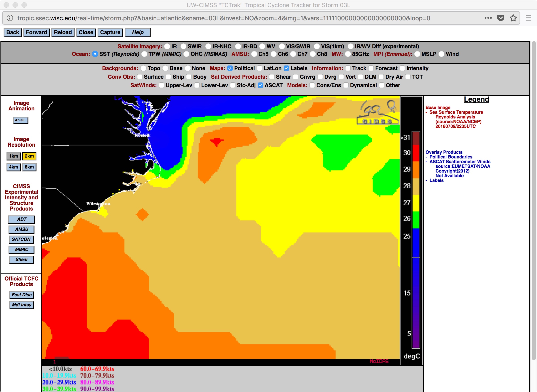Select AMSU Ch6 option
Image resolution: width=537 pixels, height=392 pixels.
(x=274, y=54)
